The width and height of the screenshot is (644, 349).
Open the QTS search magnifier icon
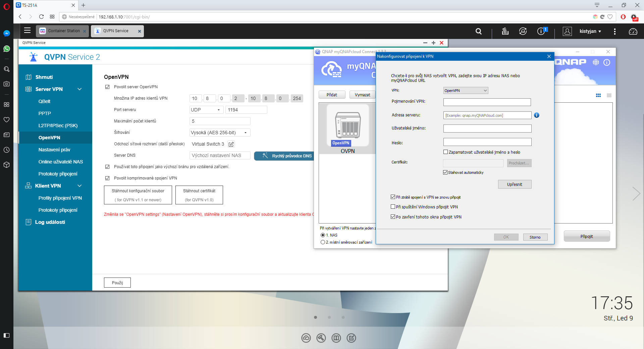tap(479, 31)
